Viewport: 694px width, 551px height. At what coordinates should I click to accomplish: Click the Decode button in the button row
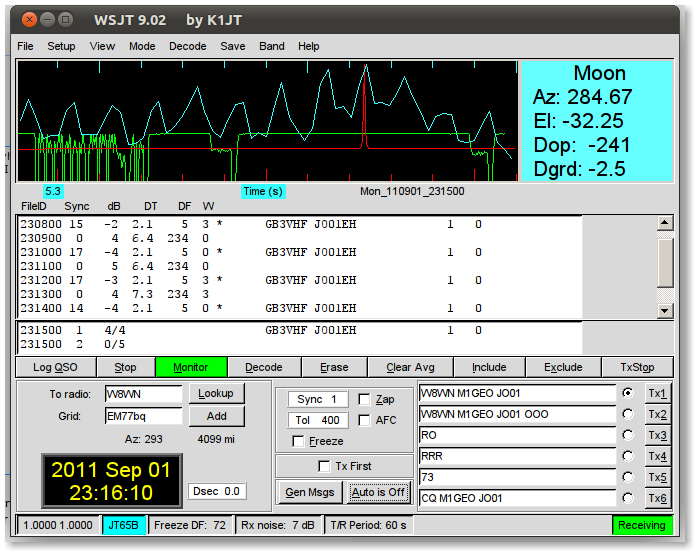[264, 367]
